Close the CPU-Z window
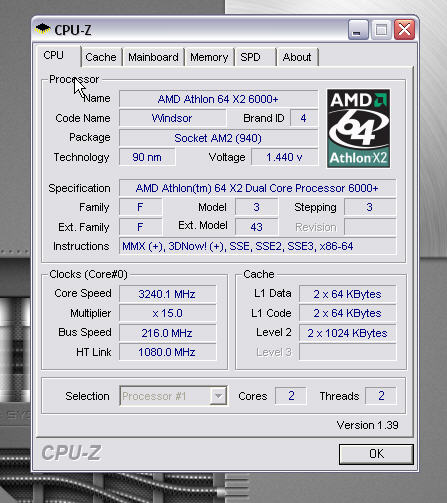This screenshot has width=447, height=503. (404, 30)
